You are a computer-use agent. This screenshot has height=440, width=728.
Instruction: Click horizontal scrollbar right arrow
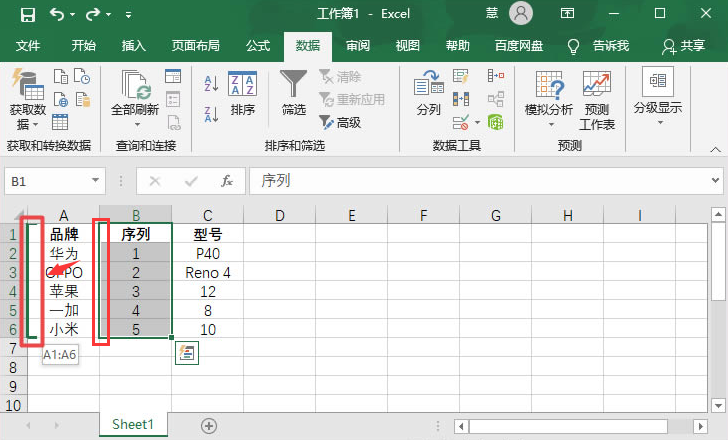click(701, 426)
